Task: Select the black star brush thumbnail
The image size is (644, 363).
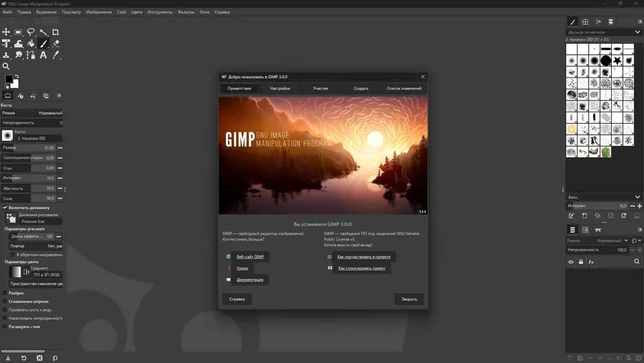Action: [x=618, y=61]
